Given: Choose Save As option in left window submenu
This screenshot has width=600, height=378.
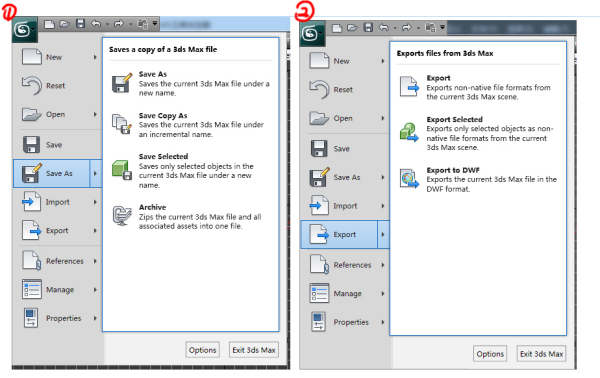Looking at the screenshot, I should tap(191, 83).
